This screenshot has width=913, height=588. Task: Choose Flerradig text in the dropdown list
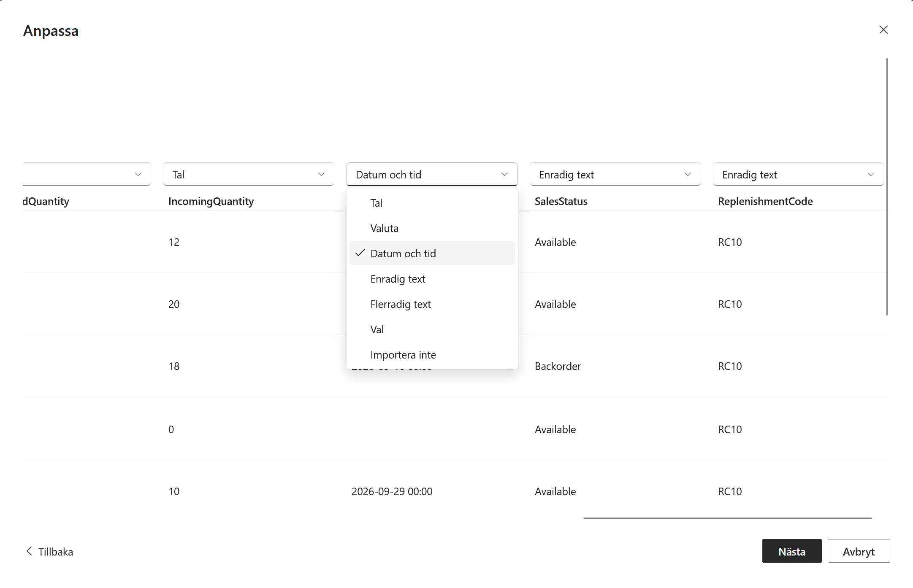pyautogui.click(x=432, y=304)
